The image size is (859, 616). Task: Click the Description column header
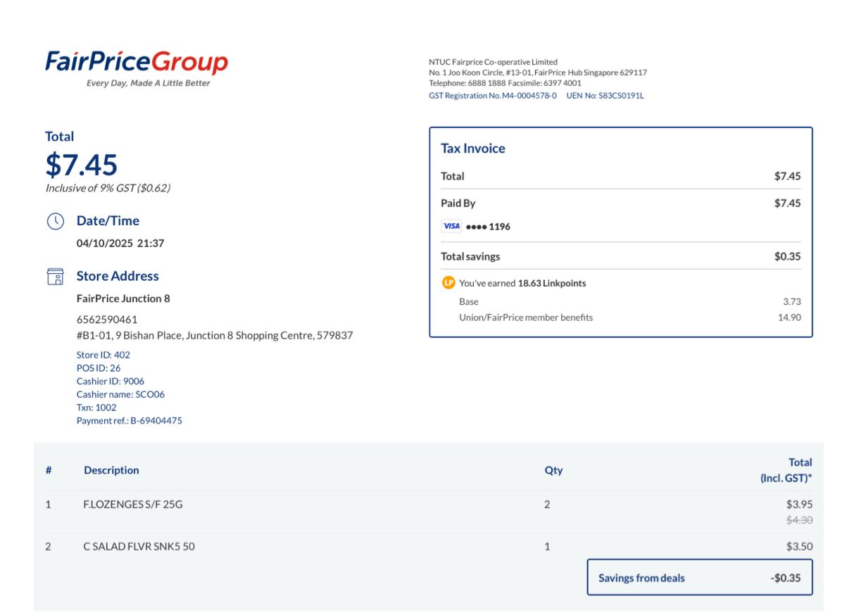tap(111, 470)
